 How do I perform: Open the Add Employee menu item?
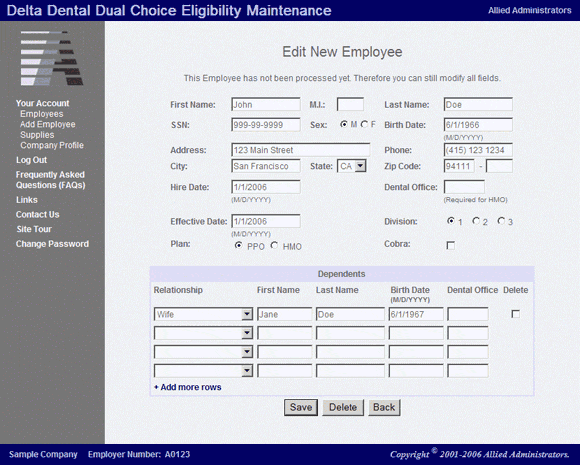[x=48, y=124]
